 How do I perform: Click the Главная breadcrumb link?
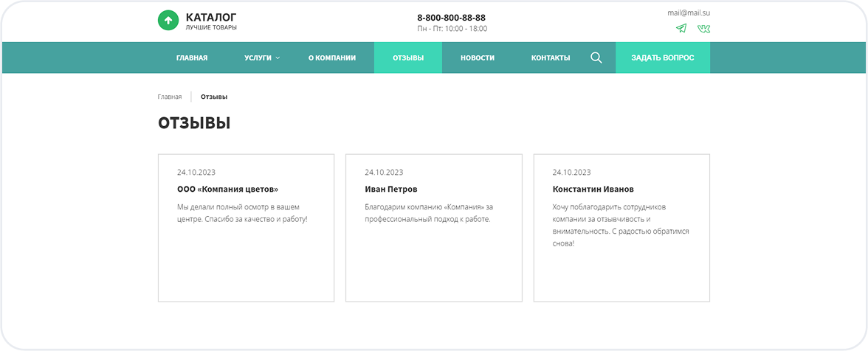170,97
